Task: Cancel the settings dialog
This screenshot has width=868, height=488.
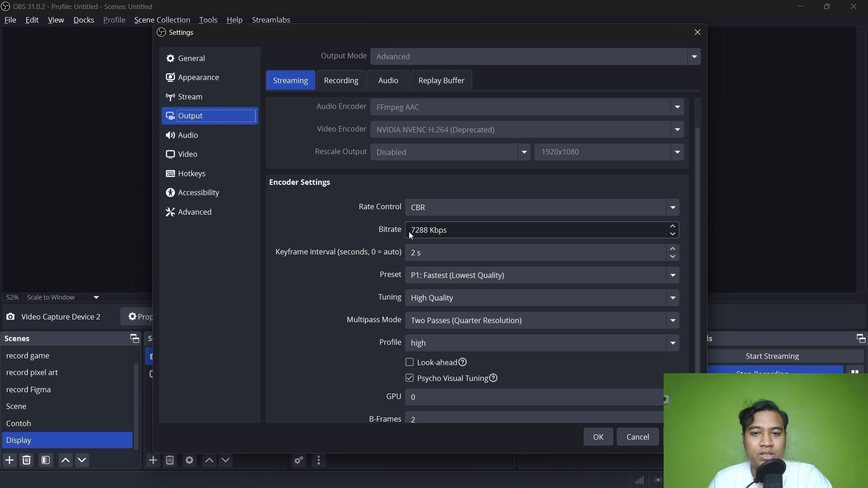Action: point(638,437)
